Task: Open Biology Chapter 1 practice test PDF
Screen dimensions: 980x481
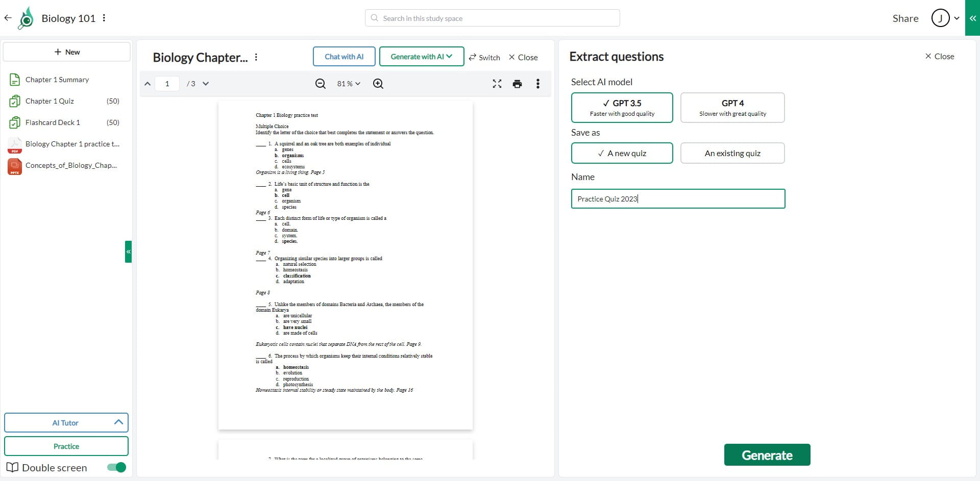Action: [x=72, y=144]
